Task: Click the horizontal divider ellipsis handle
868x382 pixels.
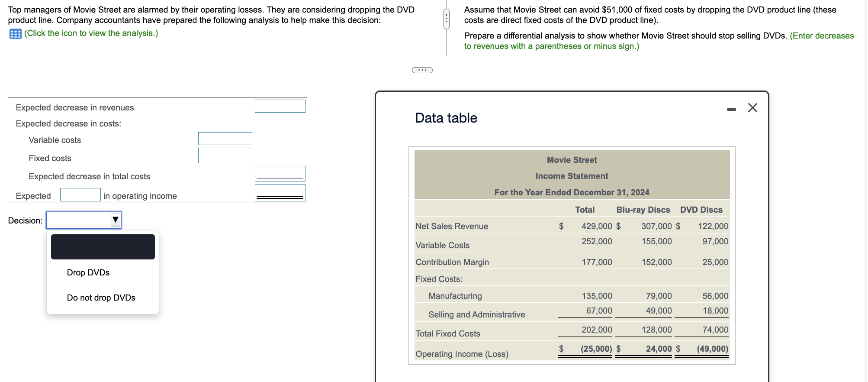Action: [x=422, y=70]
